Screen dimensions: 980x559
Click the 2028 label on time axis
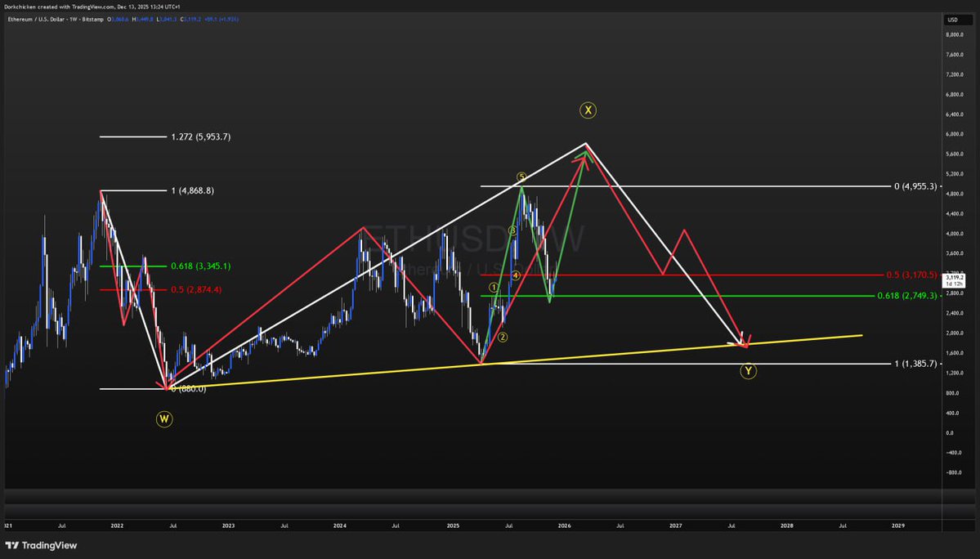[787, 525]
